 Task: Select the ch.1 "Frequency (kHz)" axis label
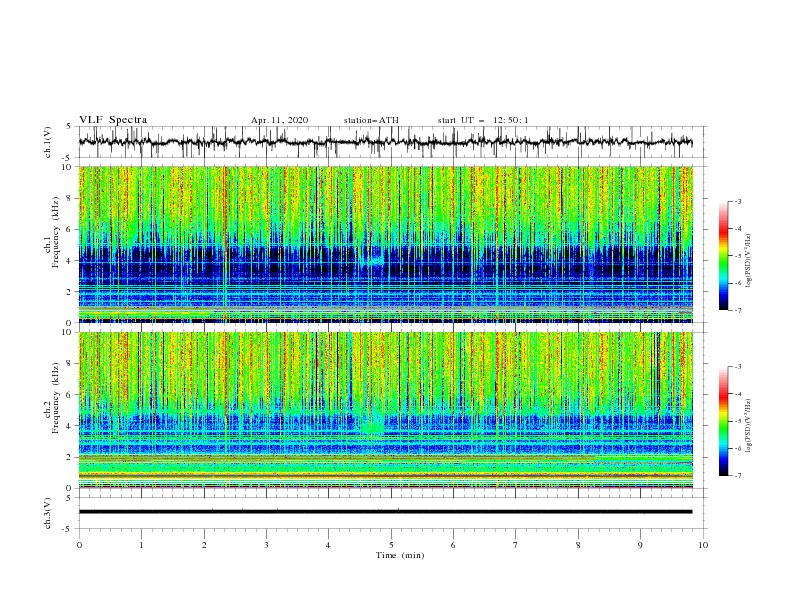56,232
